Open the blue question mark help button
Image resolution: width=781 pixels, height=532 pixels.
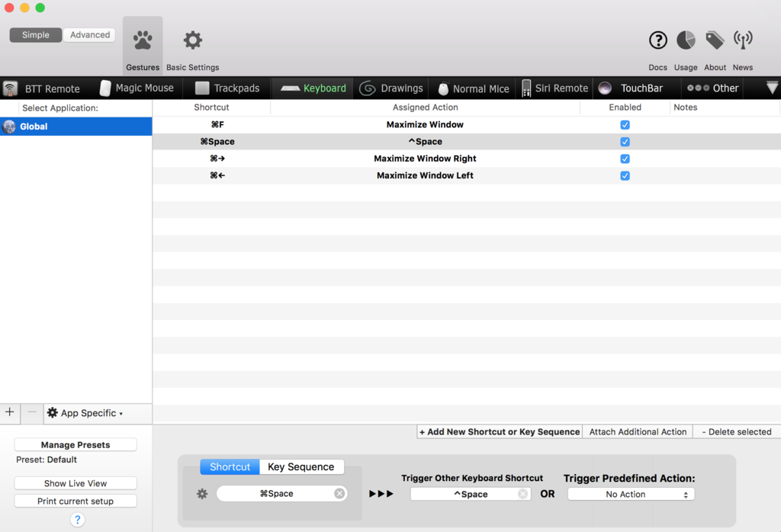(x=77, y=520)
